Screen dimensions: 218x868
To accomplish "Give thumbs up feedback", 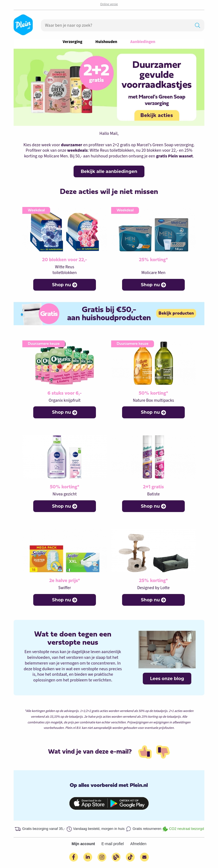I will point(145,751).
